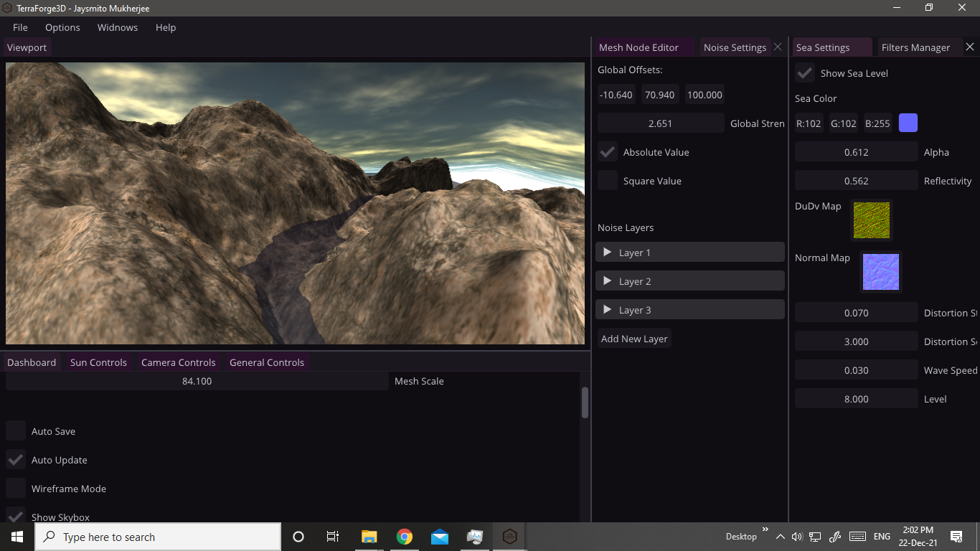
Task: Click the DuDv Map texture thumbnail
Action: tap(872, 220)
